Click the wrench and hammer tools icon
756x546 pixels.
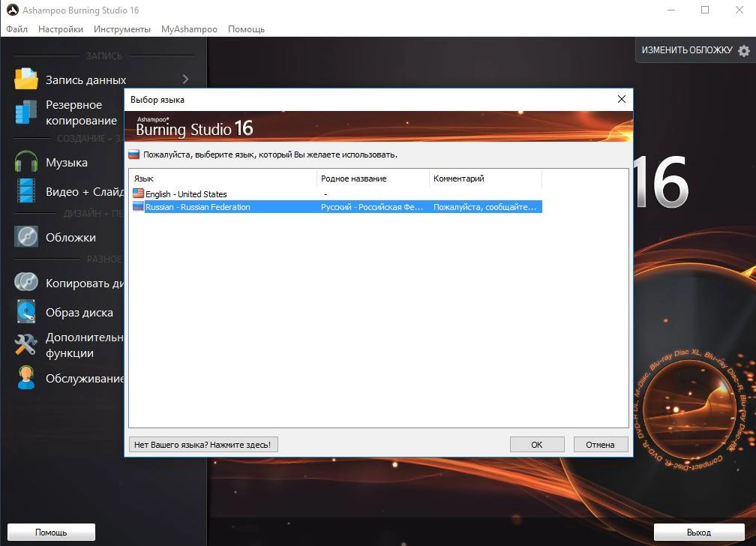(26, 344)
